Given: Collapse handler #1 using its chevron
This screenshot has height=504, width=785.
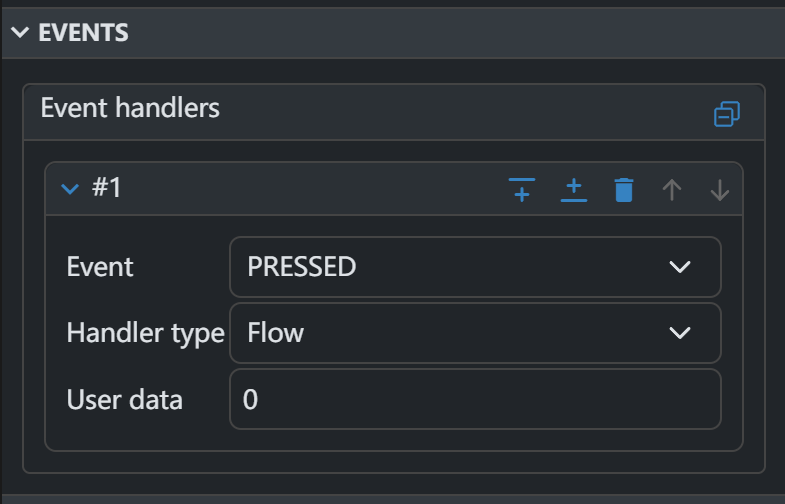Looking at the screenshot, I should click(70, 189).
